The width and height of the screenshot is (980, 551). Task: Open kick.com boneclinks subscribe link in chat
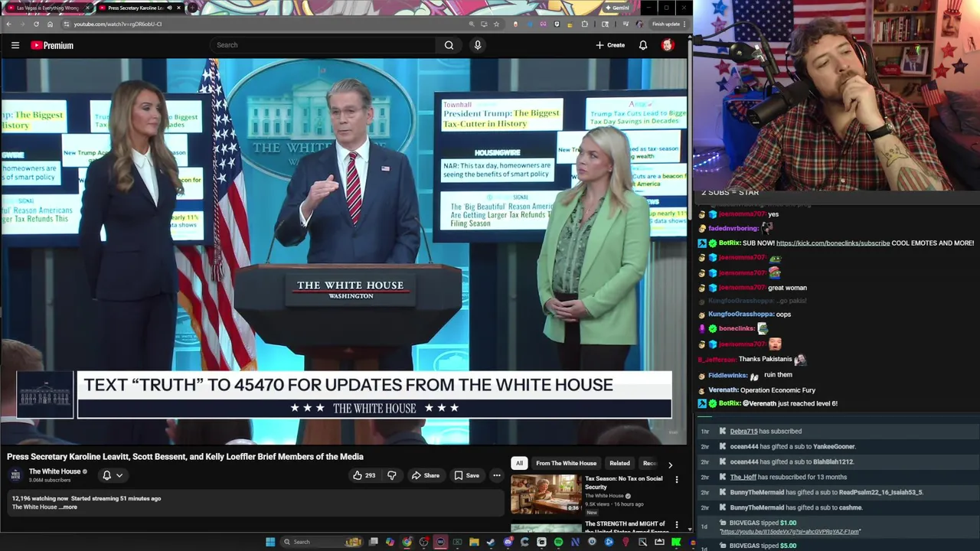pyautogui.click(x=833, y=243)
